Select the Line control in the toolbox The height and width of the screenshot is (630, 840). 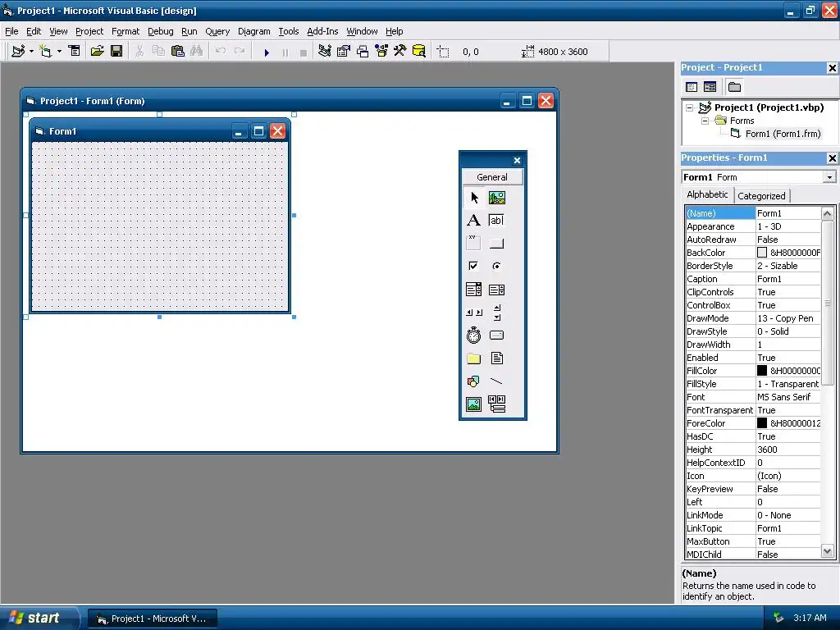pyautogui.click(x=496, y=381)
